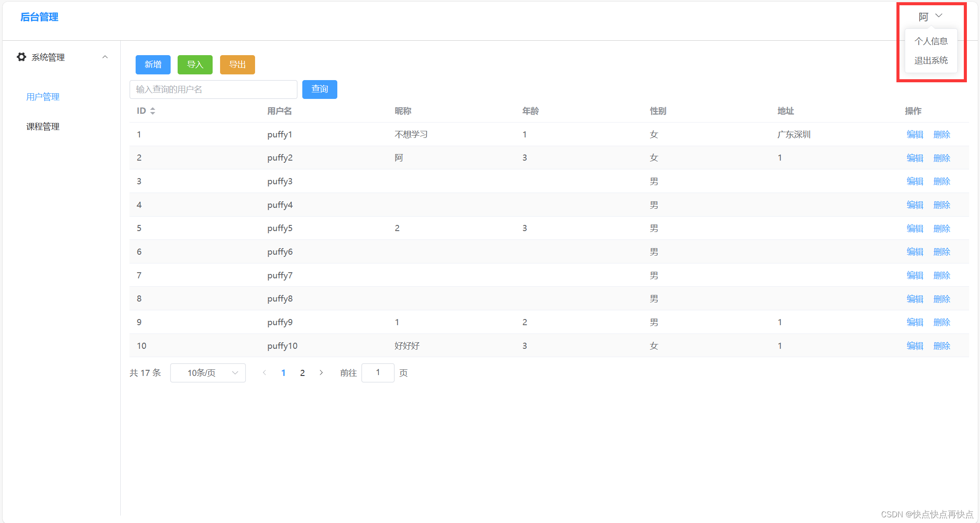The width and height of the screenshot is (980, 523).
Task: Select the puffy10 username cell
Action: click(x=282, y=346)
